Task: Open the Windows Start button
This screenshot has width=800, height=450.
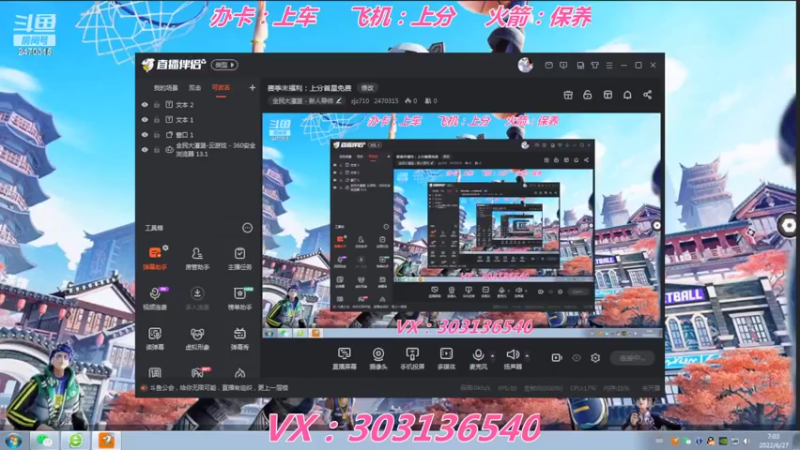Action: (x=13, y=440)
